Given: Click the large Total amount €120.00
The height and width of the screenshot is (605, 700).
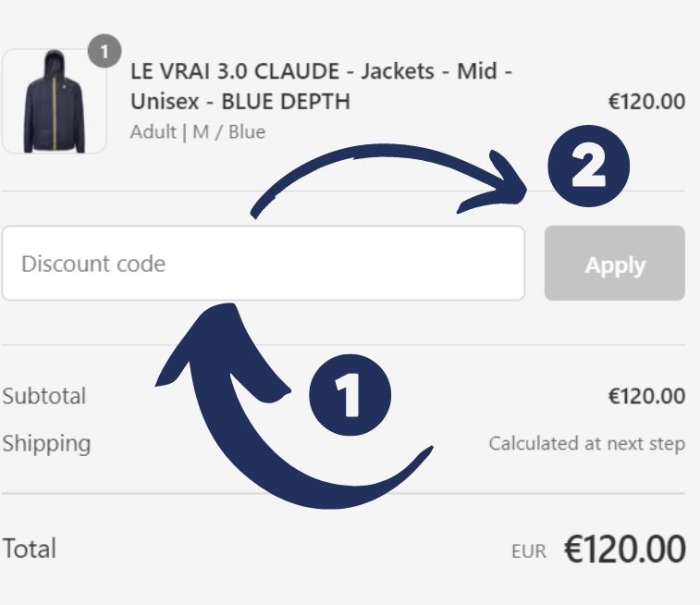Looking at the screenshot, I should (x=624, y=549).
